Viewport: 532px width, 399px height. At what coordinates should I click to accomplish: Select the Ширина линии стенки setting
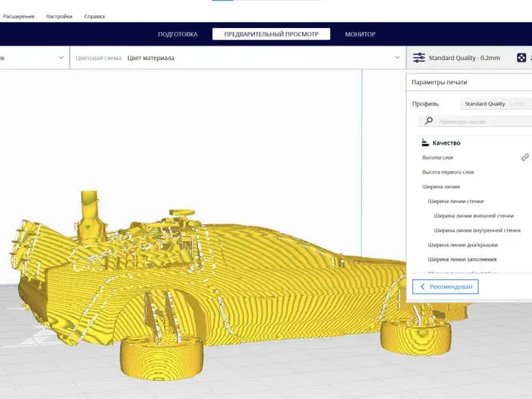455,201
